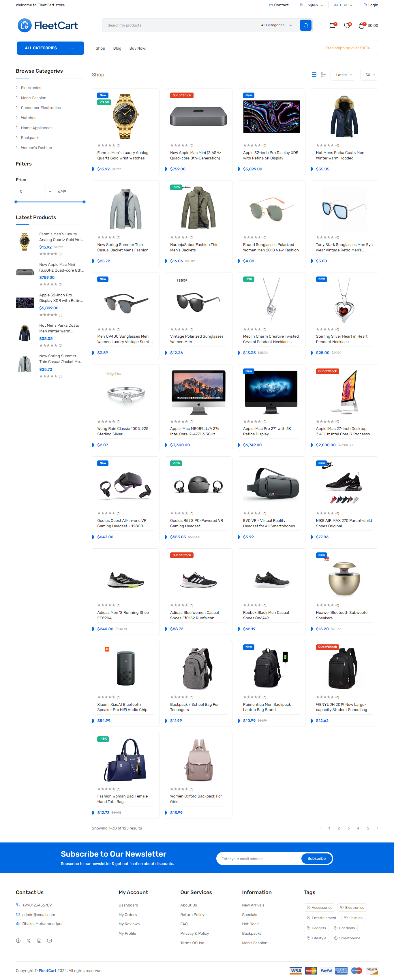The width and height of the screenshot is (394, 980).
Task: Open the compare products icon
Action: [x=332, y=25]
